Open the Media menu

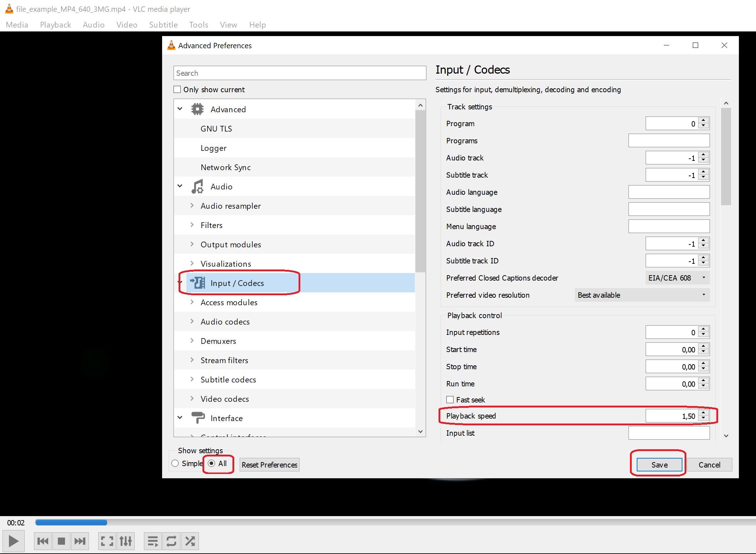(x=17, y=25)
